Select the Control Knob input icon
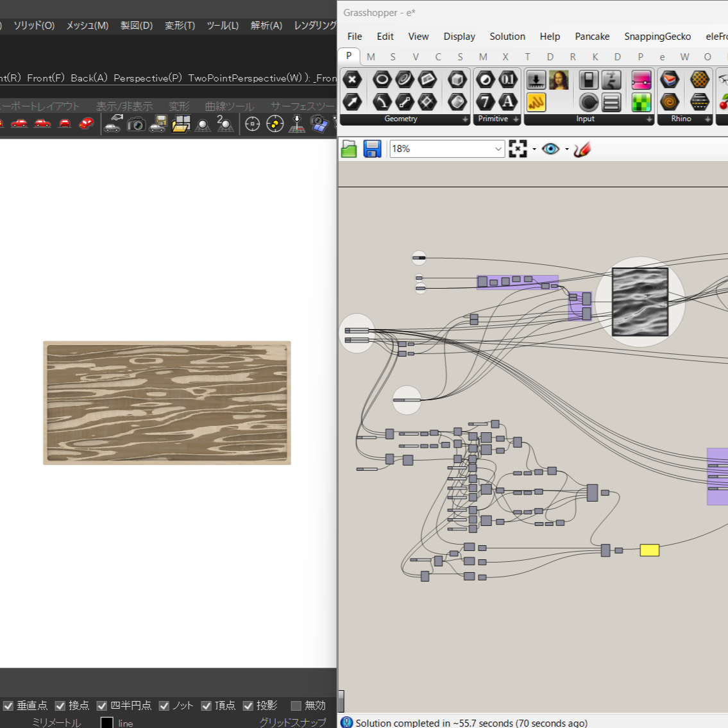The height and width of the screenshot is (728, 728). (589, 102)
